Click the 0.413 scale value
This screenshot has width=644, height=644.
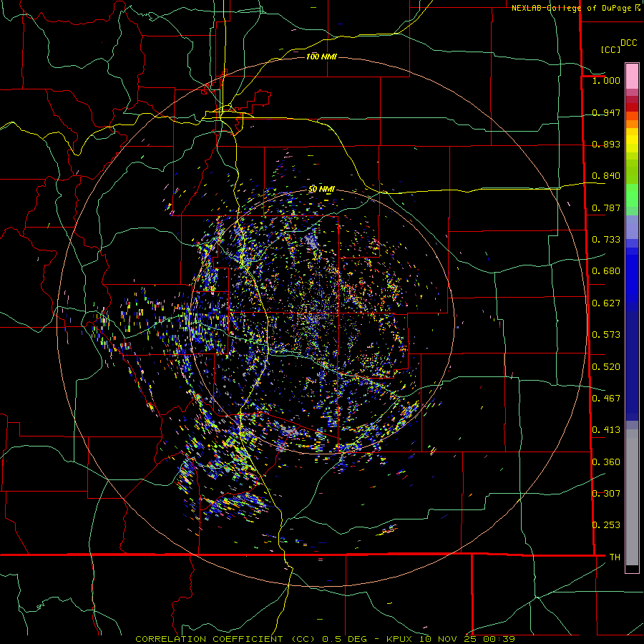click(x=606, y=430)
